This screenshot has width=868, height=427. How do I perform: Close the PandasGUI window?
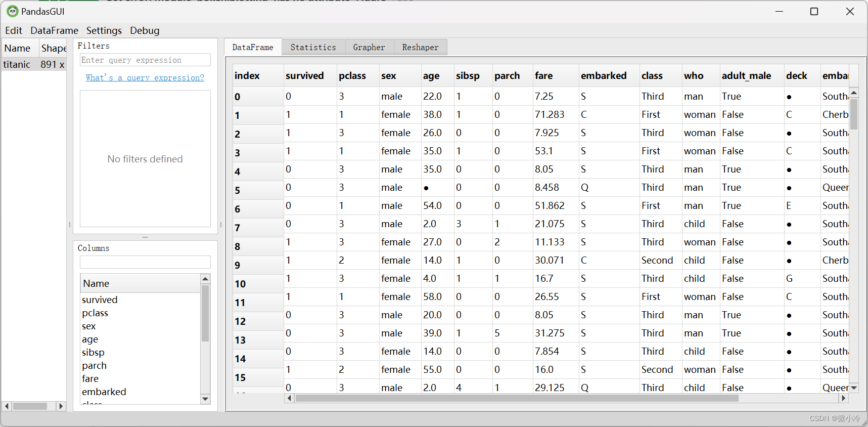pos(850,11)
